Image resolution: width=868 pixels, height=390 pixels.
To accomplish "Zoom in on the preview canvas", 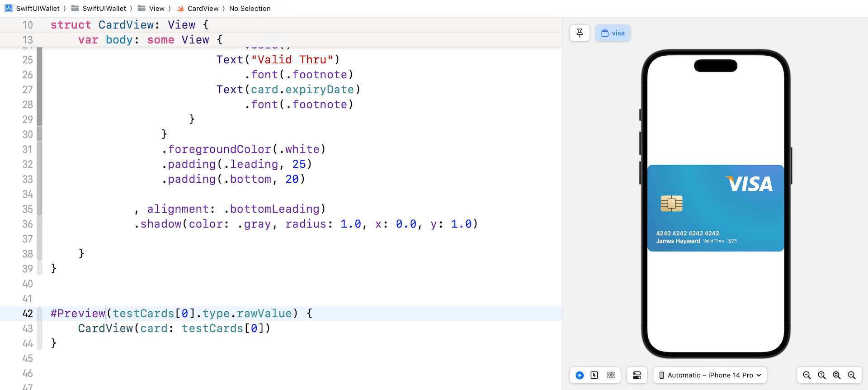I will [851, 375].
